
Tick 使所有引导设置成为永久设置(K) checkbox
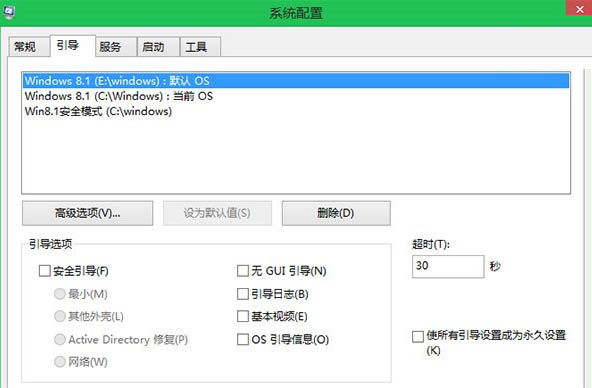click(x=418, y=336)
